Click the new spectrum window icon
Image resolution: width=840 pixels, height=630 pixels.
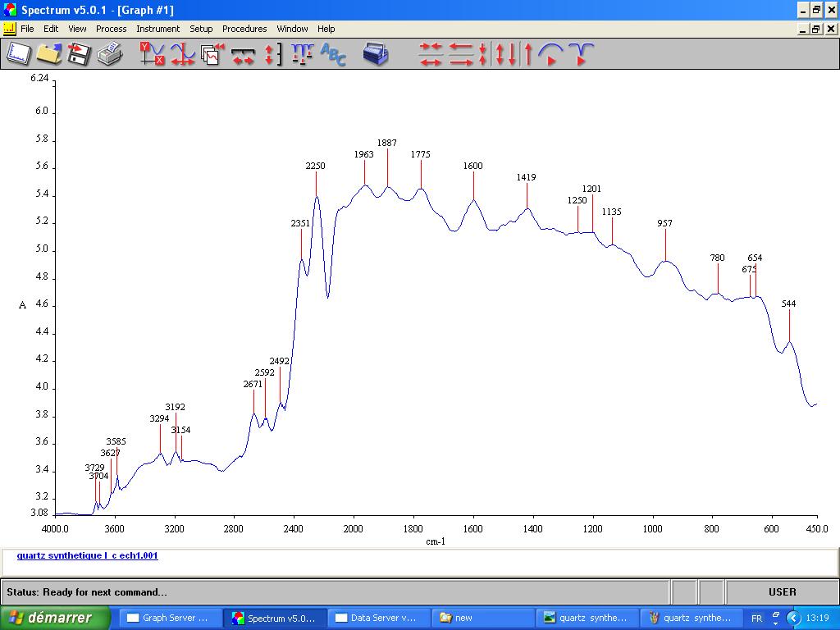(19, 54)
